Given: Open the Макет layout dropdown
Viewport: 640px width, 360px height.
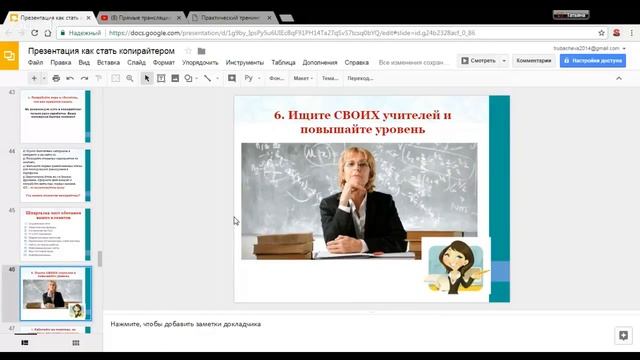Looking at the screenshot, I should [303, 78].
